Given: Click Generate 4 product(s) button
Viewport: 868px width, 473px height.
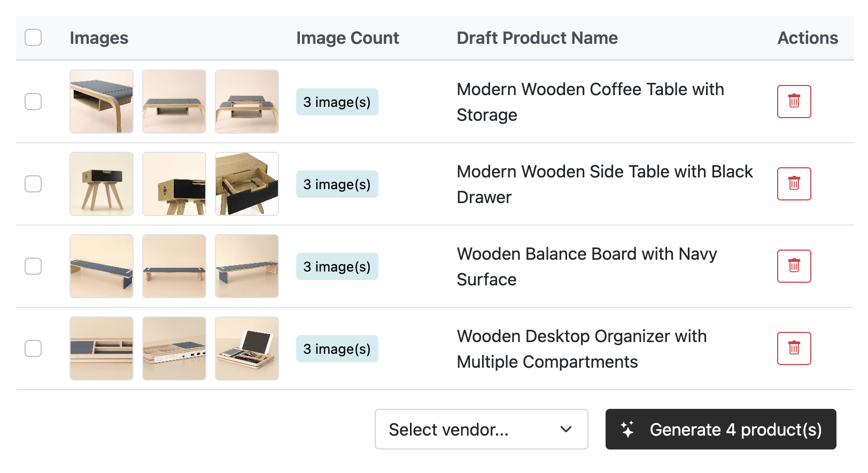Looking at the screenshot, I should (720, 429).
